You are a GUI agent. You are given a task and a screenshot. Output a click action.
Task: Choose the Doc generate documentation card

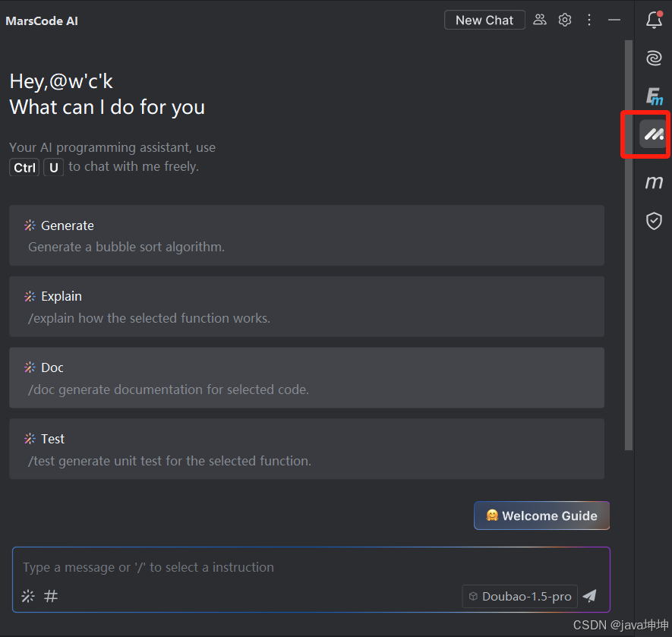click(307, 377)
